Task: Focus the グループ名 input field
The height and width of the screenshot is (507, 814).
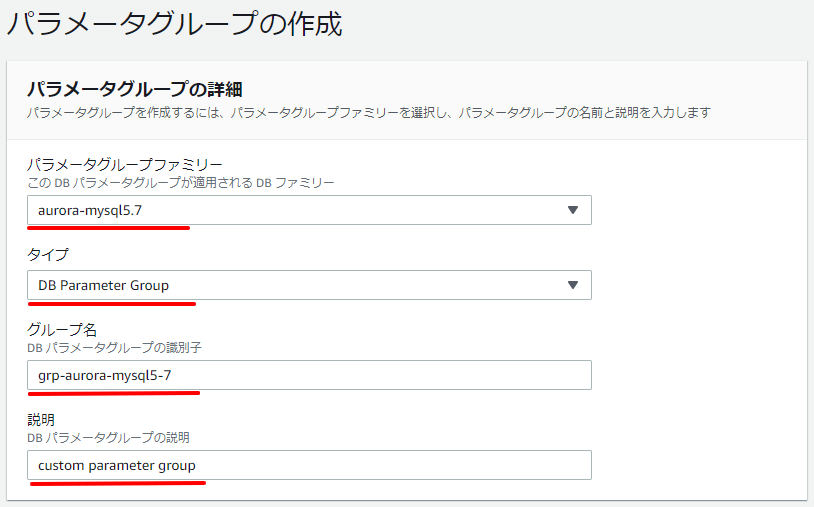Action: click(x=309, y=375)
